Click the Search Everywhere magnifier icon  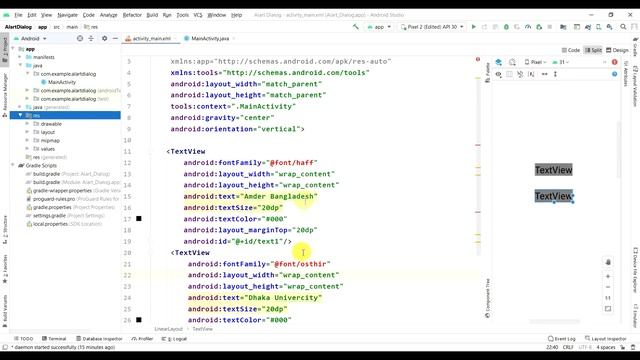623,27
